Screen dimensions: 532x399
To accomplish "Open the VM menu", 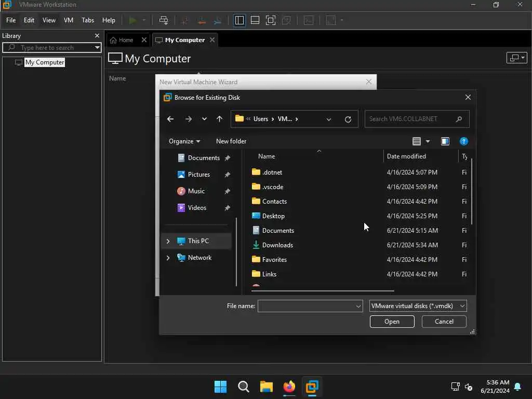I will [69, 20].
